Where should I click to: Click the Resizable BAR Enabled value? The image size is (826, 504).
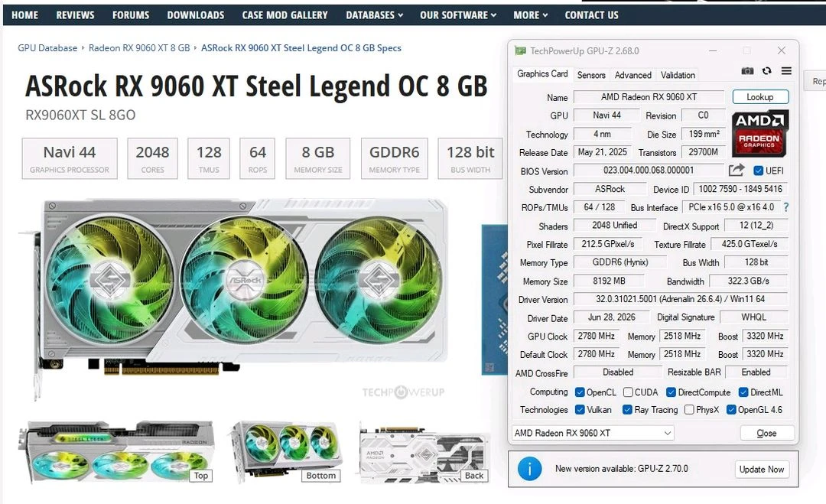tap(756, 372)
